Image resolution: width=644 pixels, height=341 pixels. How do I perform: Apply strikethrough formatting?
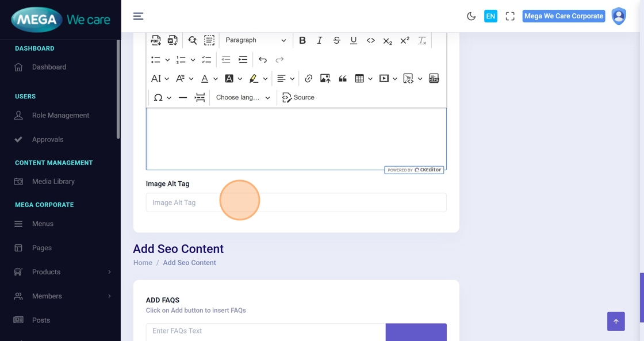pyautogui.click(x=336, y=40)
